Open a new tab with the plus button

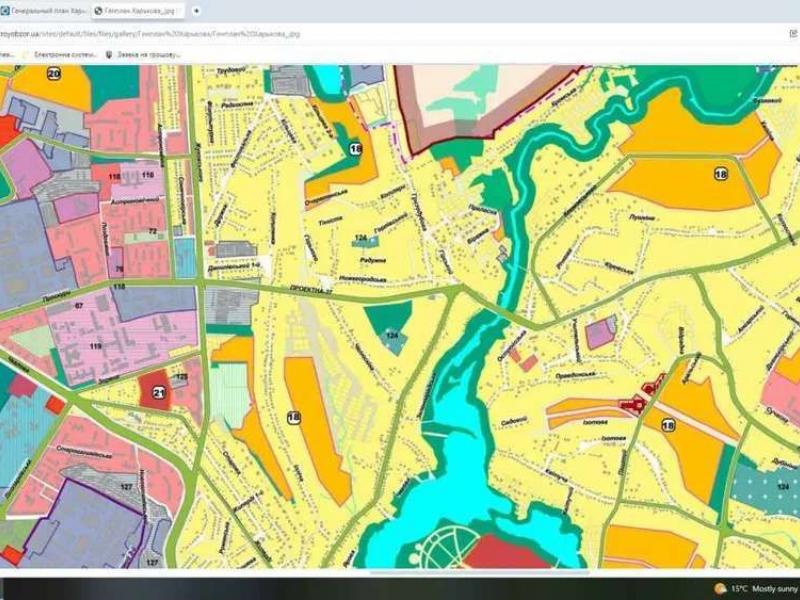click(x=196, y=10)
